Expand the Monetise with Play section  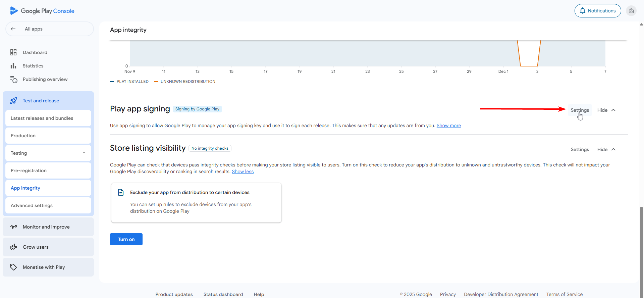coord(48,267)
